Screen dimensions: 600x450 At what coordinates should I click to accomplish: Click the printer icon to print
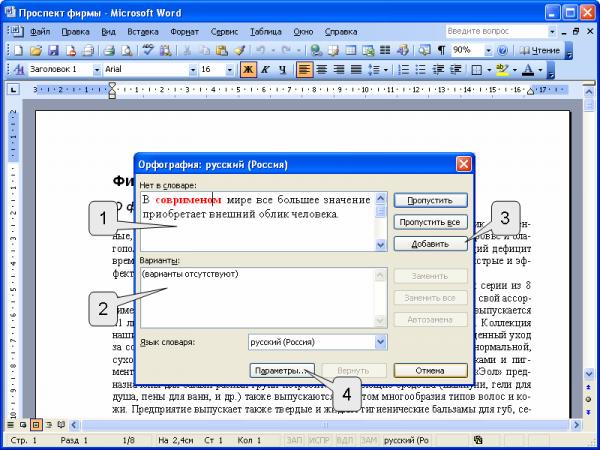point(109,51)
